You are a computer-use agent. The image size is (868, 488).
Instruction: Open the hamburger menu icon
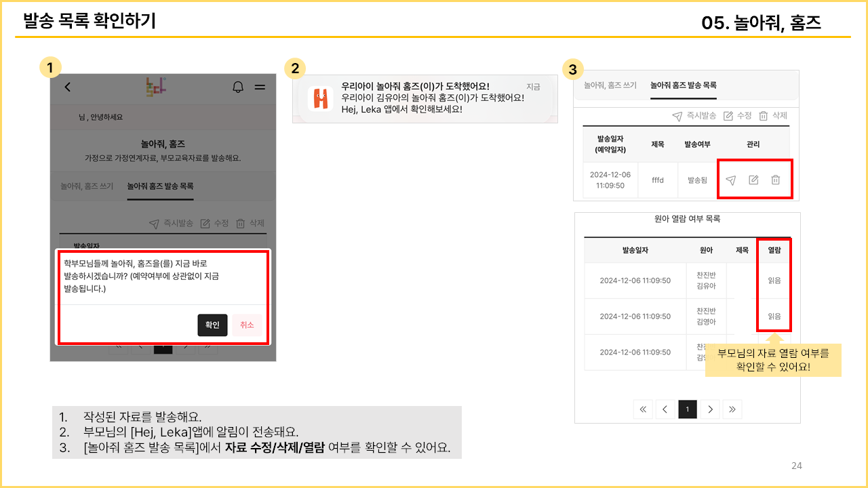tap(260, 87)
